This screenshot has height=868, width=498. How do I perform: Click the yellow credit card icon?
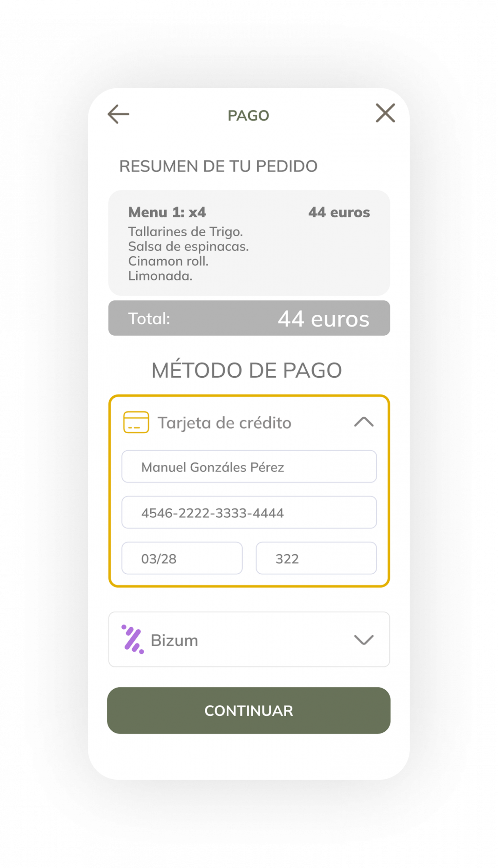coord(136,422)
